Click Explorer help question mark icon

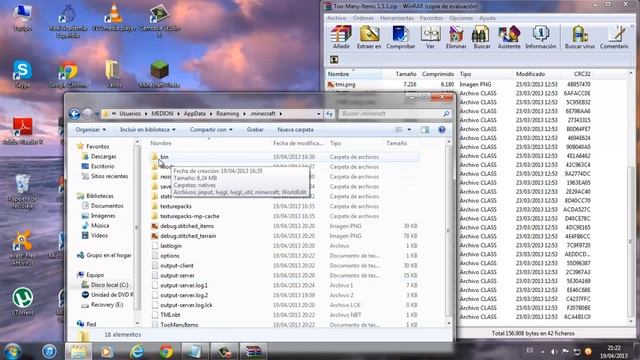(442, 130)
